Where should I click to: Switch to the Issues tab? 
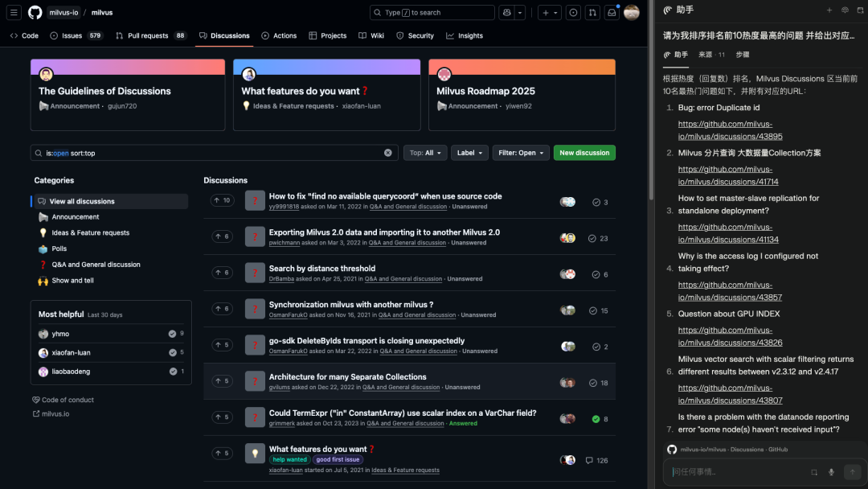tap(76, 35)
